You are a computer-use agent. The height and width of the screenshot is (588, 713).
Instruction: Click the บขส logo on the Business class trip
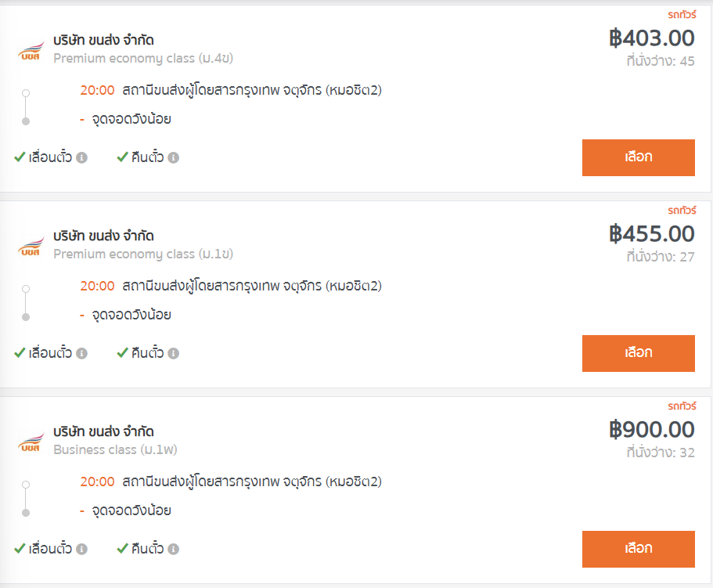point(31,442)
